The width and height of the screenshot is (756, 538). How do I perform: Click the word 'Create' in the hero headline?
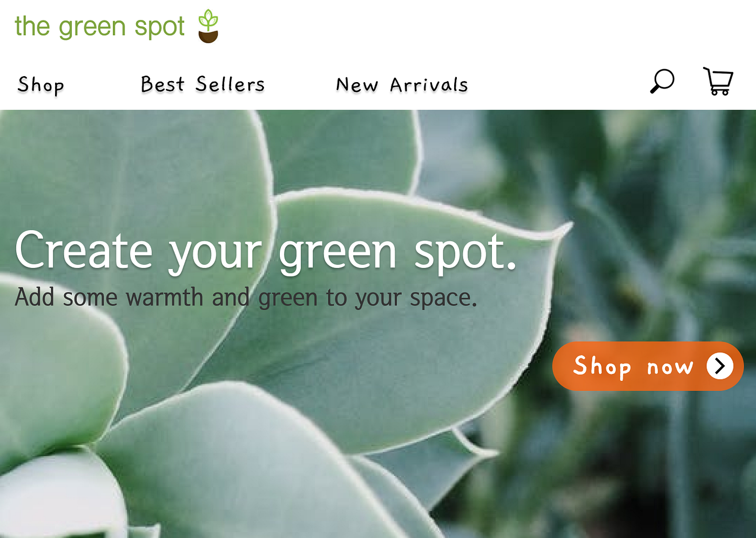pos(84,250)
